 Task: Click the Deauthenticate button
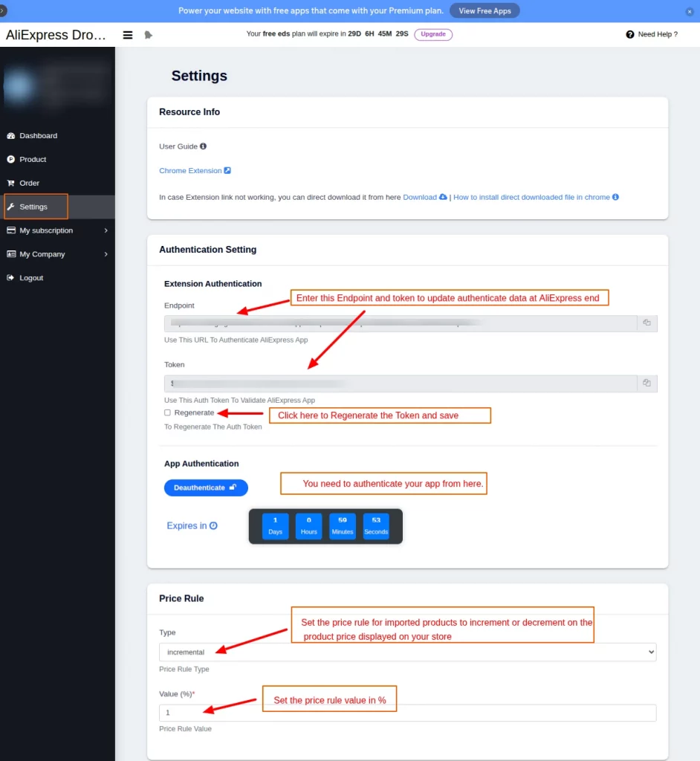coord(206,488)
